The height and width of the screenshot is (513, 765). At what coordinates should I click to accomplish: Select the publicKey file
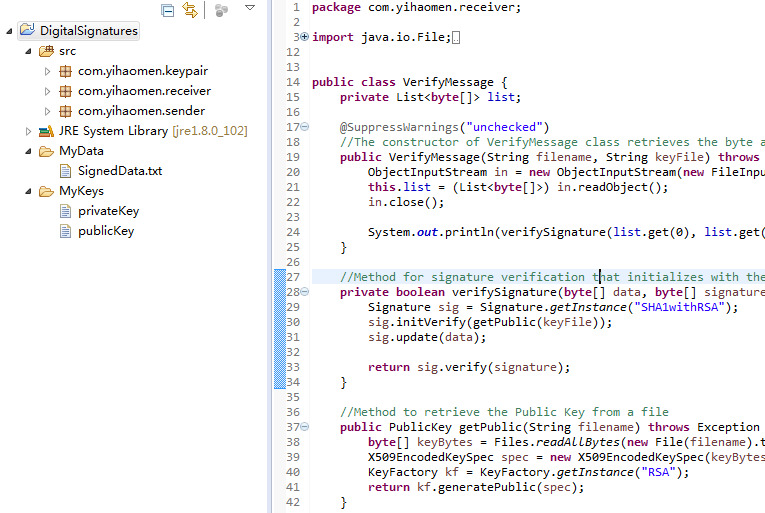[x=106, y=231]
